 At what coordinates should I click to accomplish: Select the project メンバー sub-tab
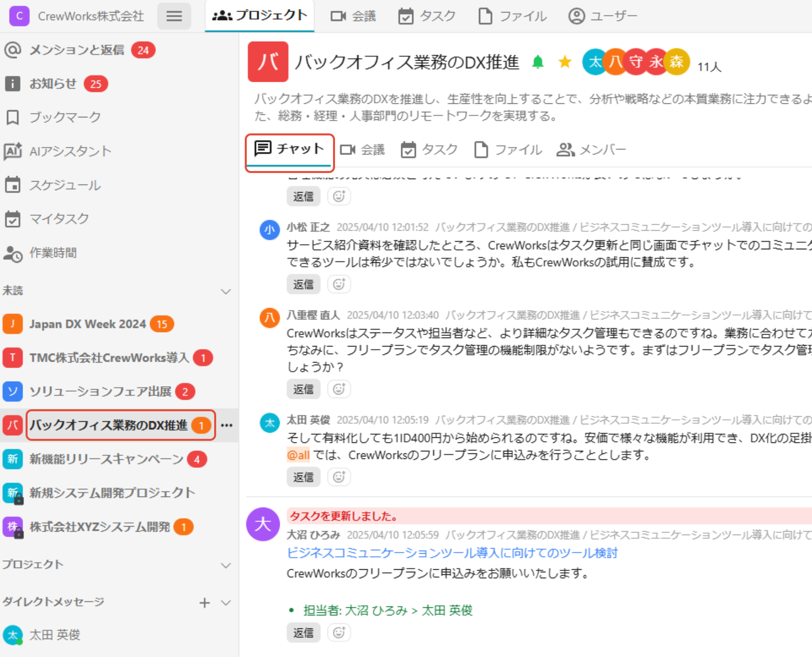[591, 149]
